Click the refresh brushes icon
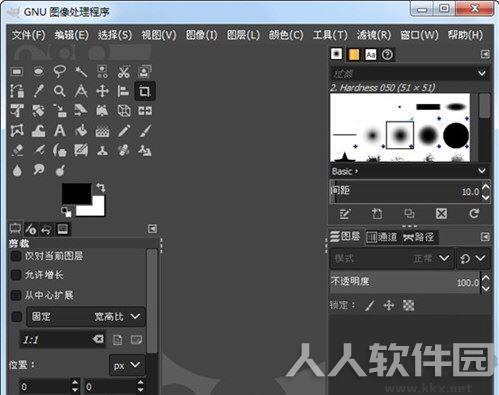499x395 pixels. click(474, 214)
